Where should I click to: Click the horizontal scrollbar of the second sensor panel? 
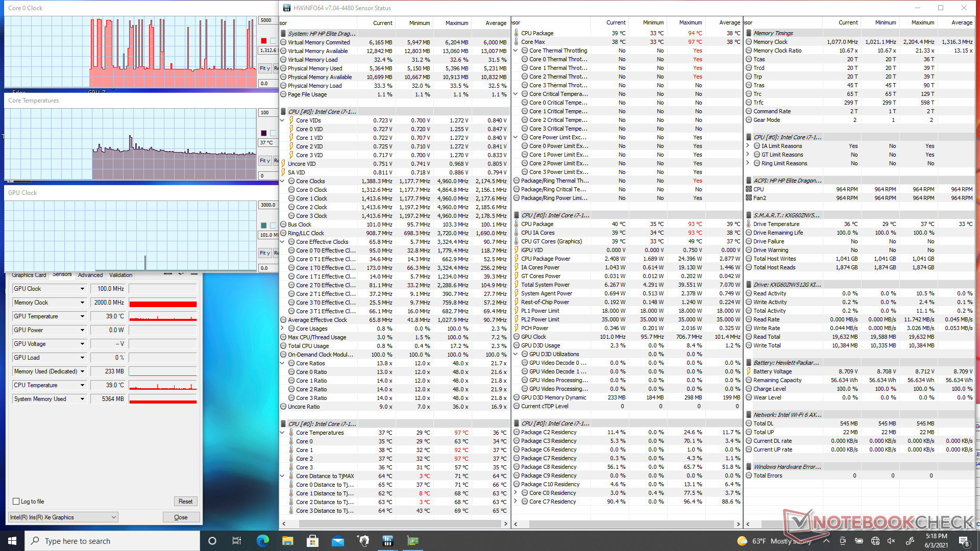point(627,524)
